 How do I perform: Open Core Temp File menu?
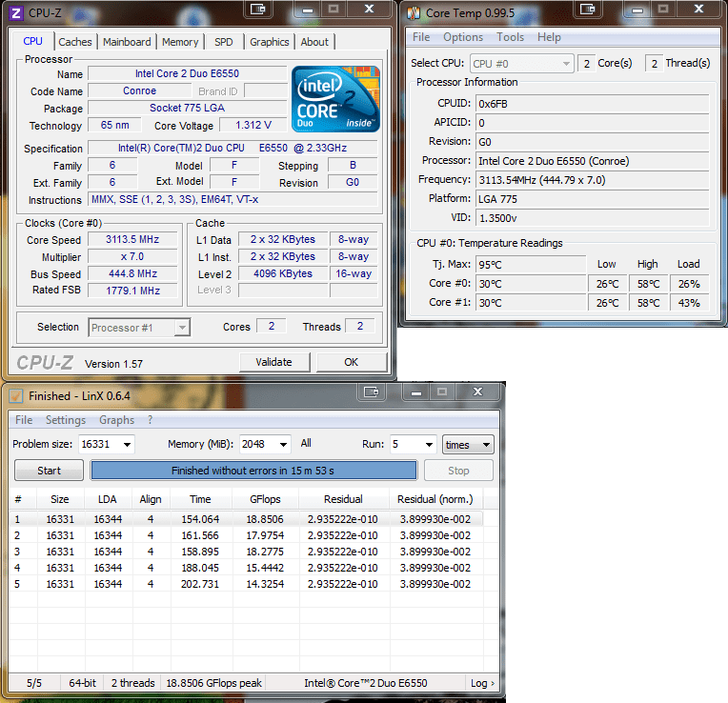point(421,37)
